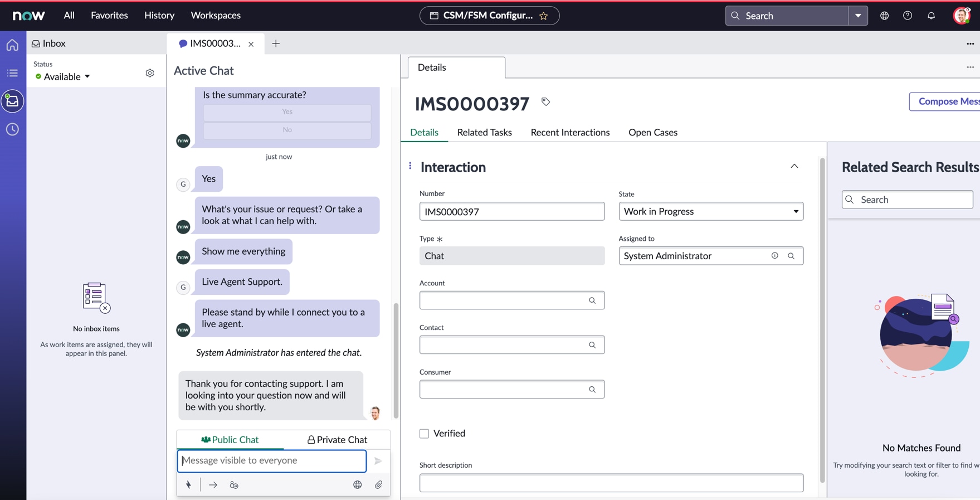
Task: Open inbox settings gear icon
Action: point(150,73)
